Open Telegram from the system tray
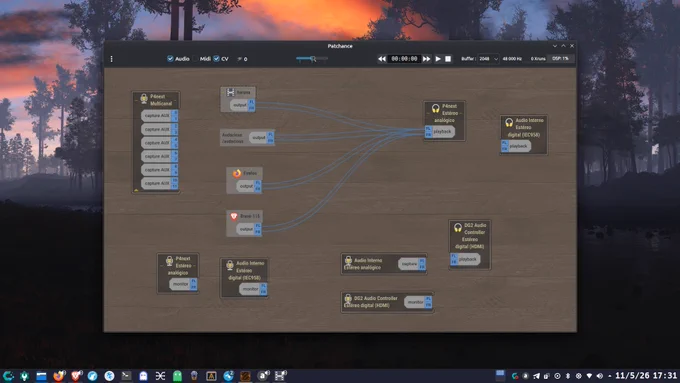 click(x=536, y=376)
